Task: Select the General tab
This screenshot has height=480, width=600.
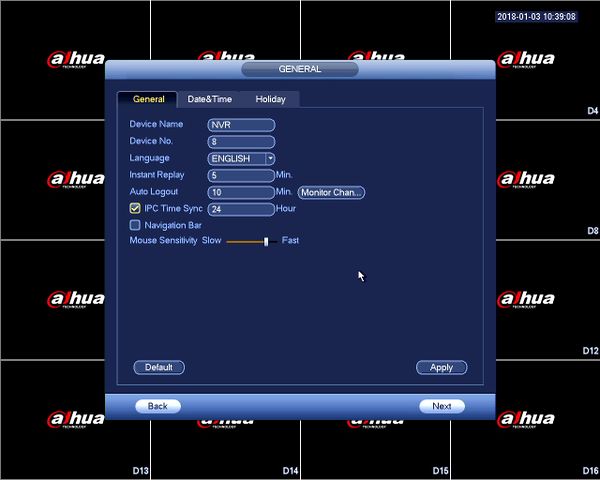Action: [148, 99]
